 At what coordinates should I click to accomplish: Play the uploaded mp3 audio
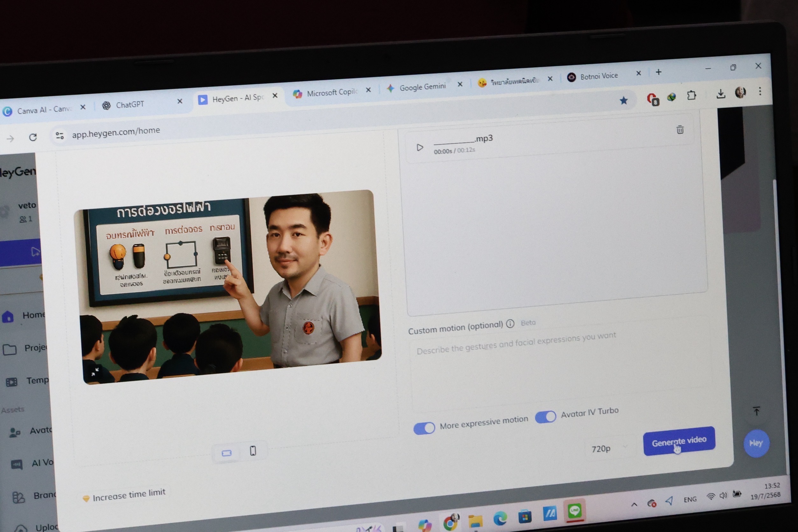(420, 148)
